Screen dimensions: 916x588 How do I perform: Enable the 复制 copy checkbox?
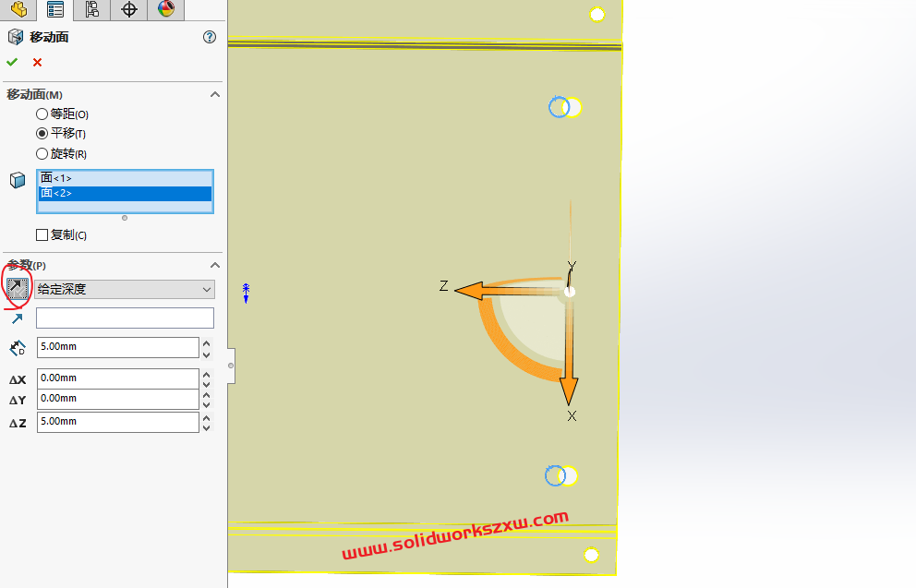pyautogui.click(x=42, y=234)
